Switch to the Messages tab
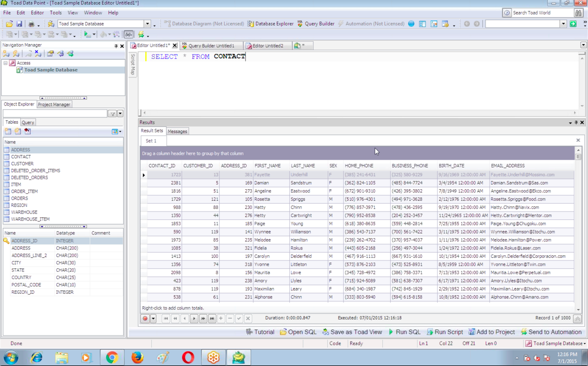Viewport: 588px width, 366px height. 177,132
